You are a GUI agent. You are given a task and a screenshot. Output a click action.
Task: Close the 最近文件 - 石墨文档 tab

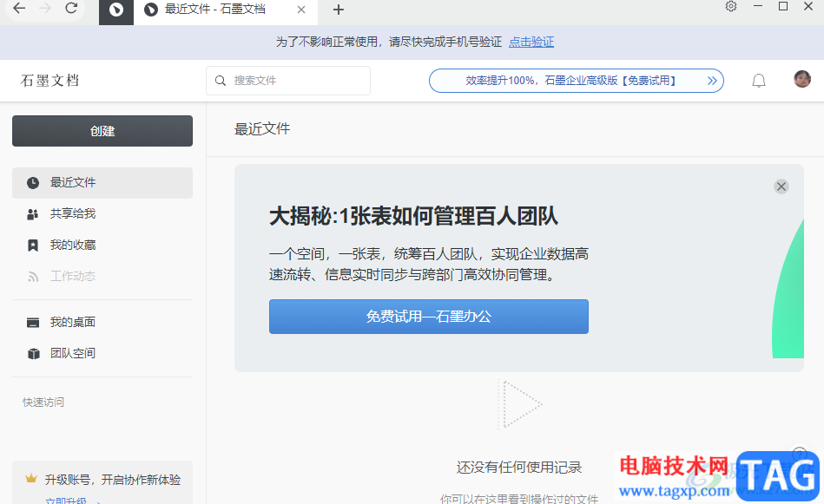tap(301, 10)
